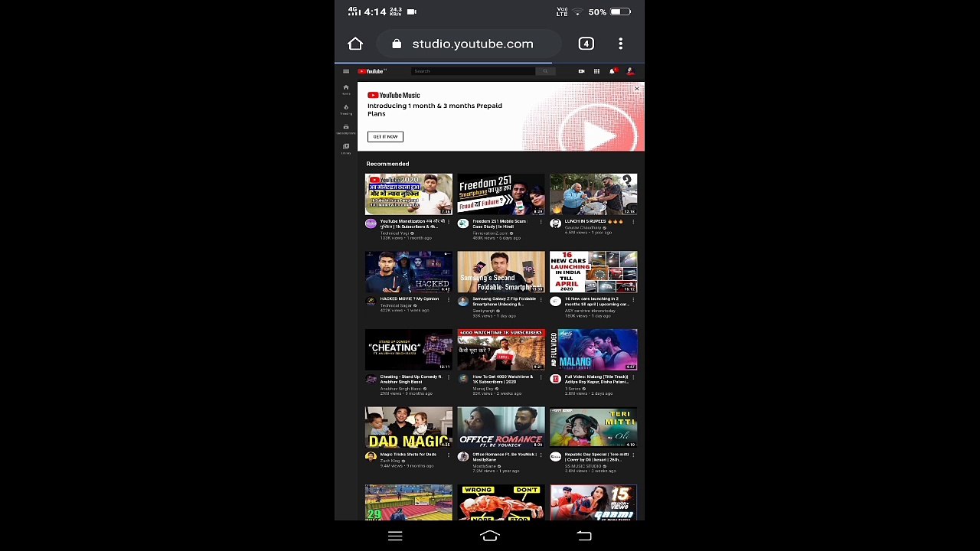This screenshot has height=551, width=980.
Task: Tap the Android home navigation button
Action: (x=490, y=536)
